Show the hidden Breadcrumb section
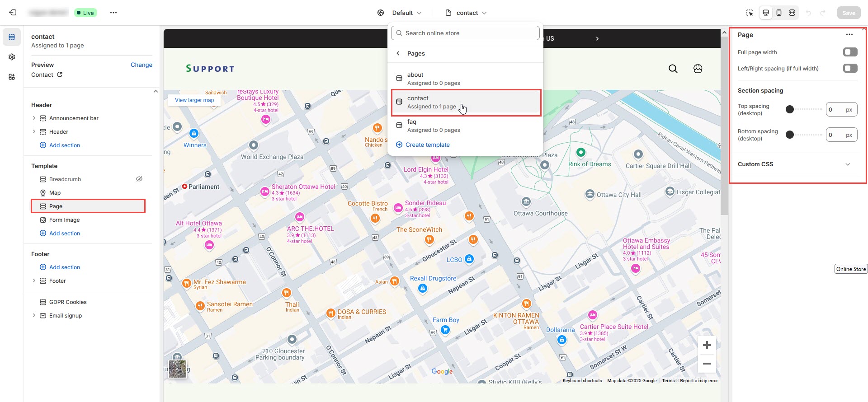The width and height of the screenshot is (868, 402). pyautogui.click(x=139, y=179)
